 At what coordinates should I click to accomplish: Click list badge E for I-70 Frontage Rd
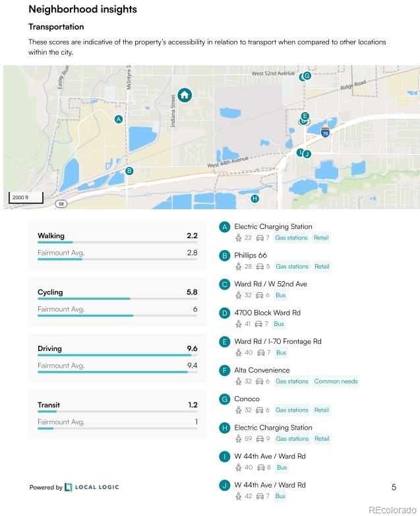tap(225, 342)
